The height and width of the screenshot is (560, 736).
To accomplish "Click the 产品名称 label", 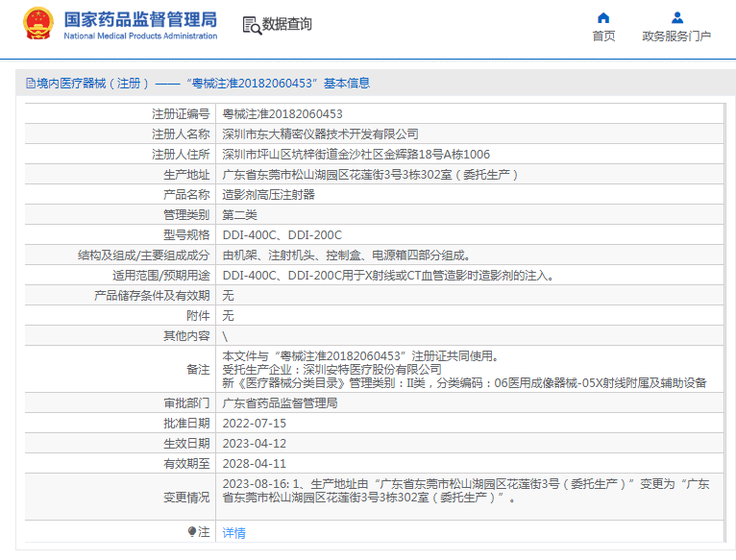I will point(186,195).
